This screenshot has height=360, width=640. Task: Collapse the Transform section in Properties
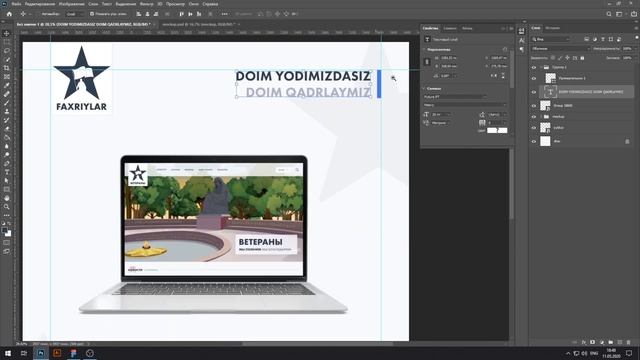tap(424, 49)
